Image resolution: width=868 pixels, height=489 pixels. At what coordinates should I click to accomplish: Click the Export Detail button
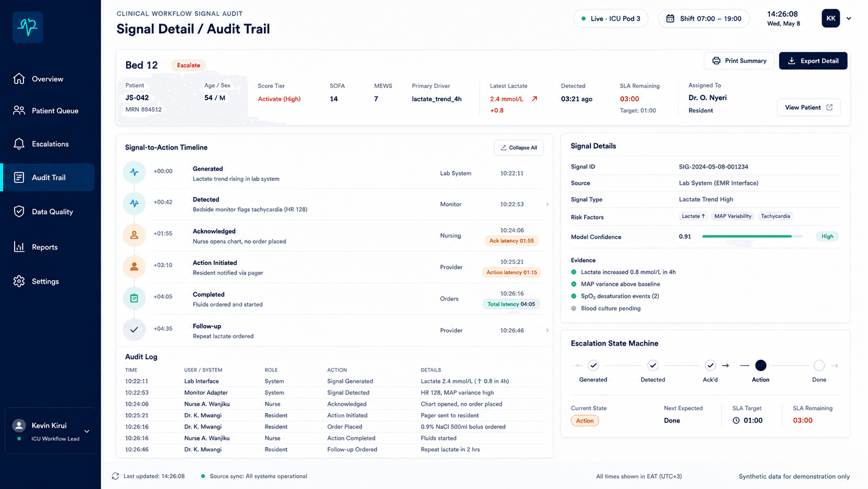(x=813, y=61)
